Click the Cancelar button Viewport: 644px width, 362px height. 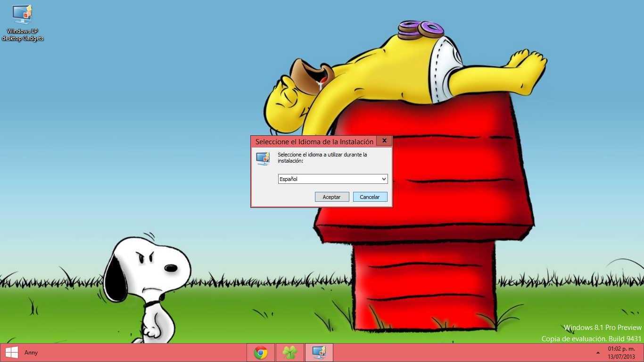[x=370, y=197]
